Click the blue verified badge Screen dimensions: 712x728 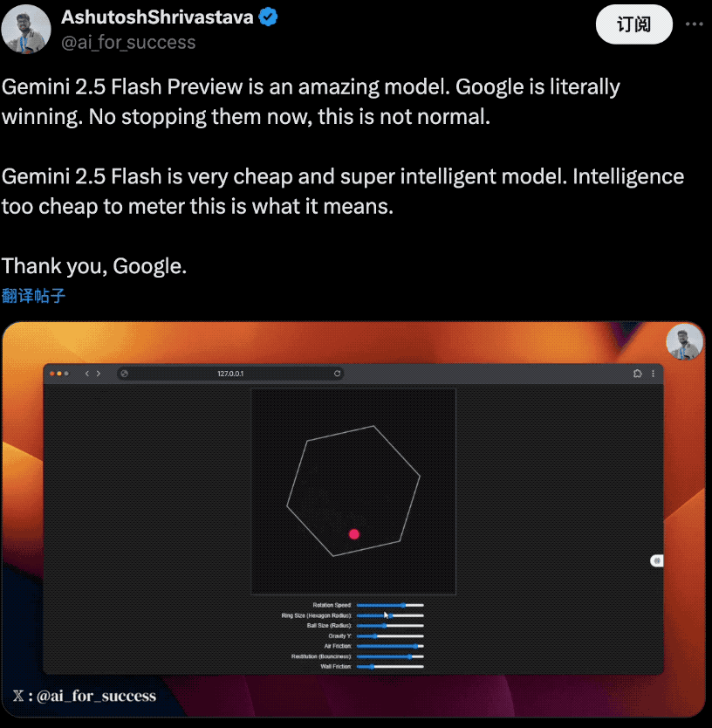coord(268,17)
